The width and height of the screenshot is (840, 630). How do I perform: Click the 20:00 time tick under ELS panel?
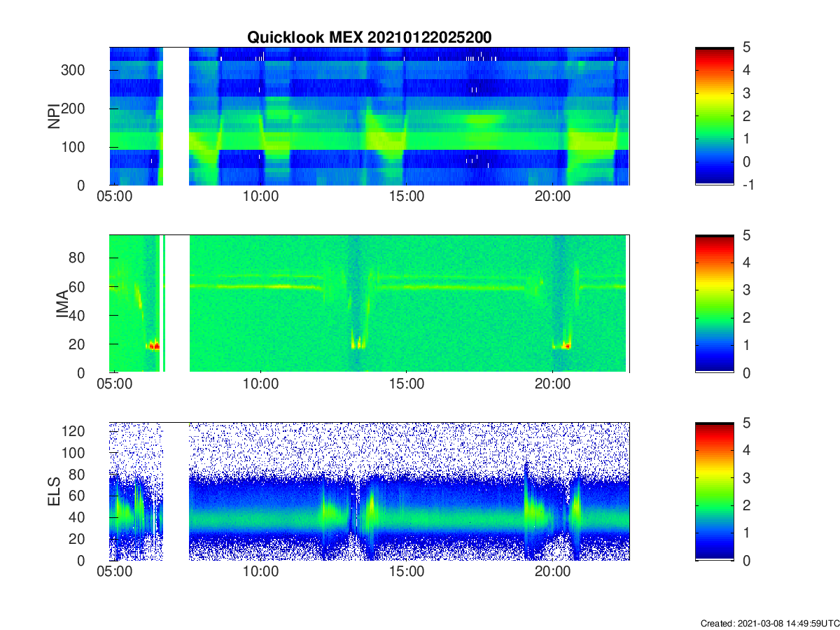[x=553, y=573]
